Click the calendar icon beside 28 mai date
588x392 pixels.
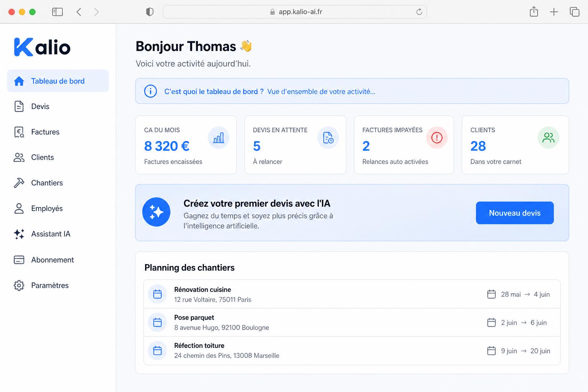click(492, 294)
